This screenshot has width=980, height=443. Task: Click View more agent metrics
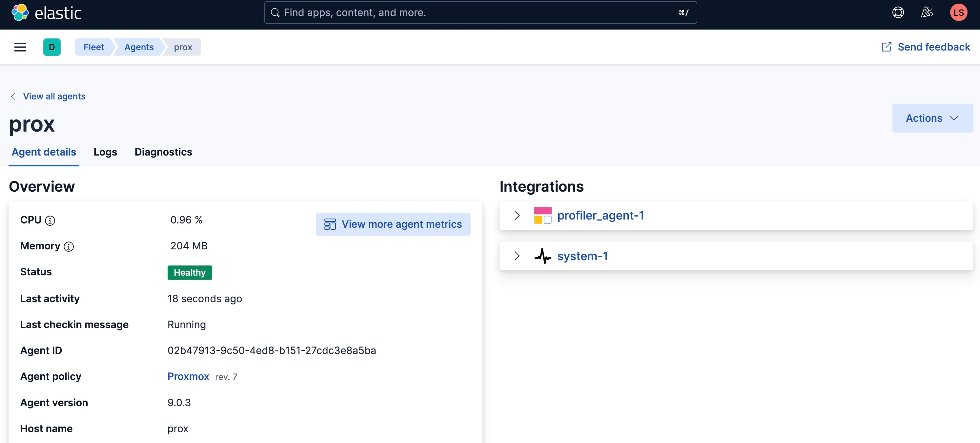tap(393, 224)
